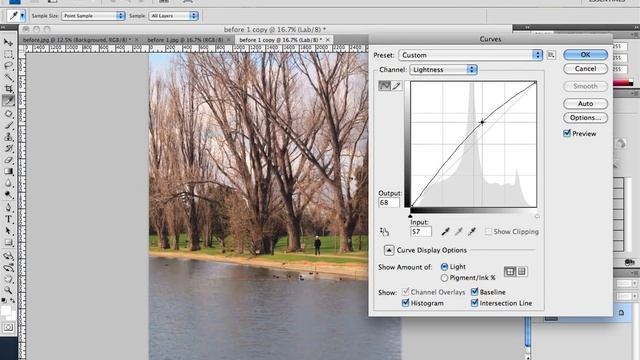Click OK in the Curves dialog

[x=585, y=55]
